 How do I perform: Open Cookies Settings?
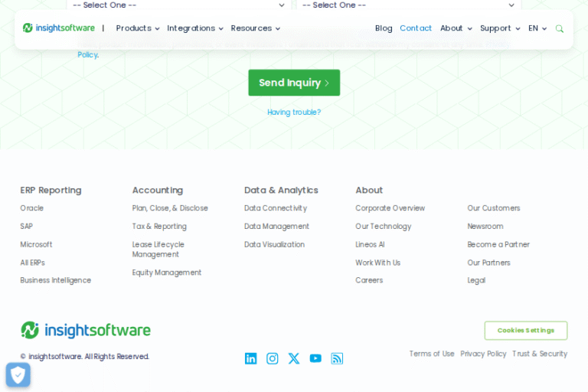pyautogui.click(x=525, y=331)
